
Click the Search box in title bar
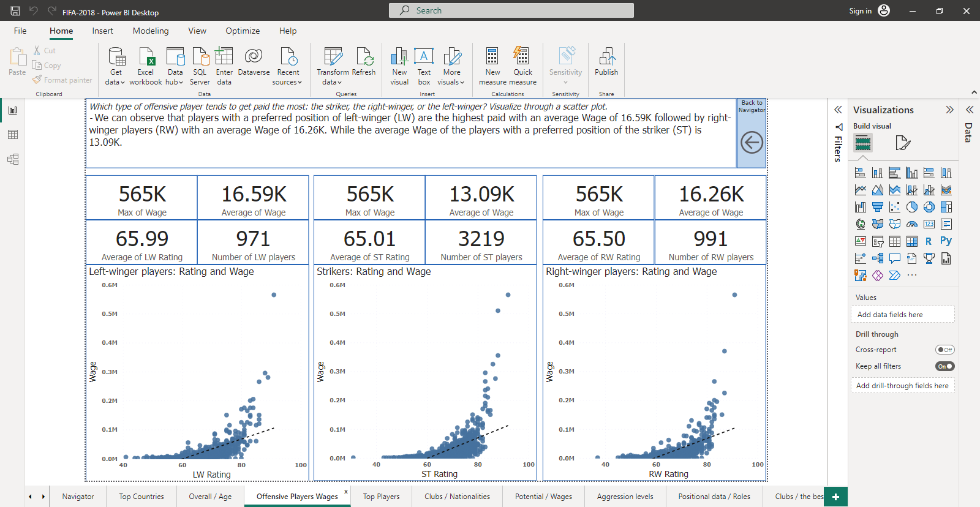pos(511,10)
